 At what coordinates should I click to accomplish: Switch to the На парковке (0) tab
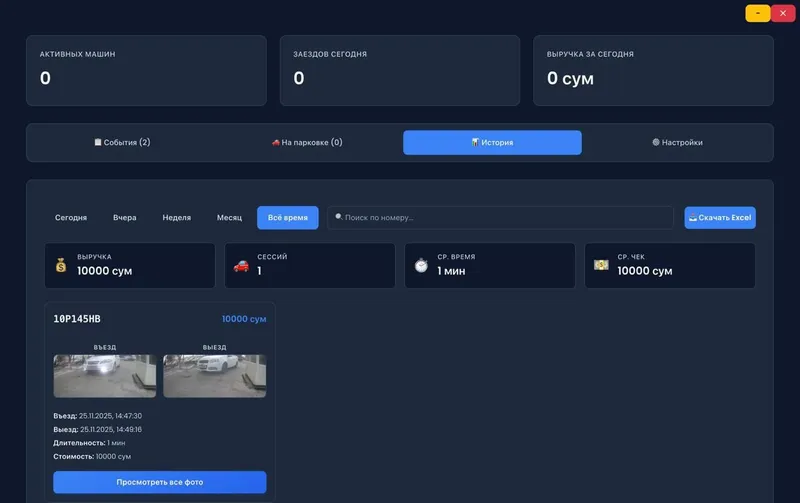307,142
